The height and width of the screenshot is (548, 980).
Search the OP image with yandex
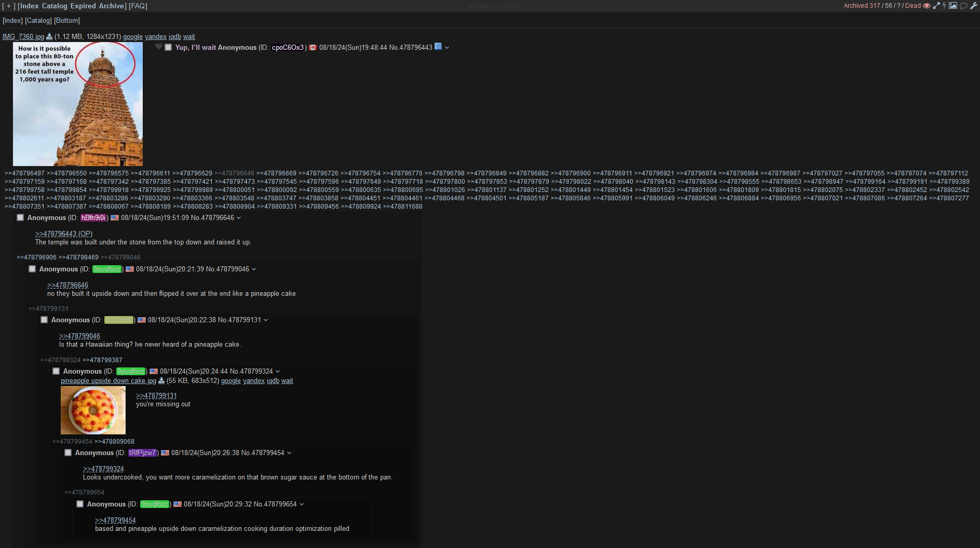(156, 36)
